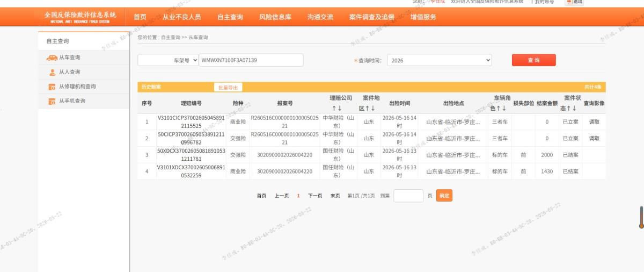The height and width of the screenshot is (272, 644).
Task: Click the page number jump input
Action: point(408,196)
